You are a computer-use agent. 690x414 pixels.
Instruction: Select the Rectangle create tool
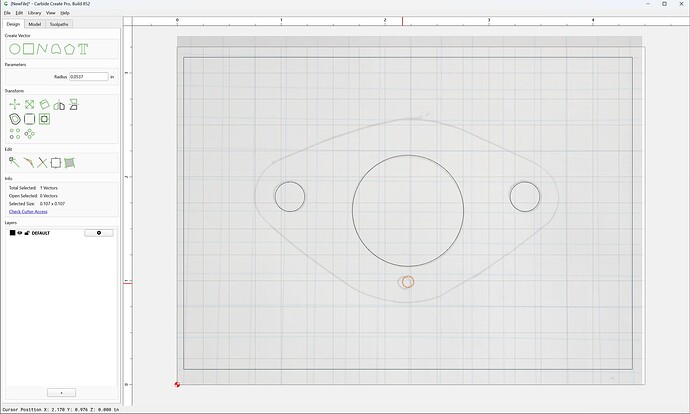point(29,49)
